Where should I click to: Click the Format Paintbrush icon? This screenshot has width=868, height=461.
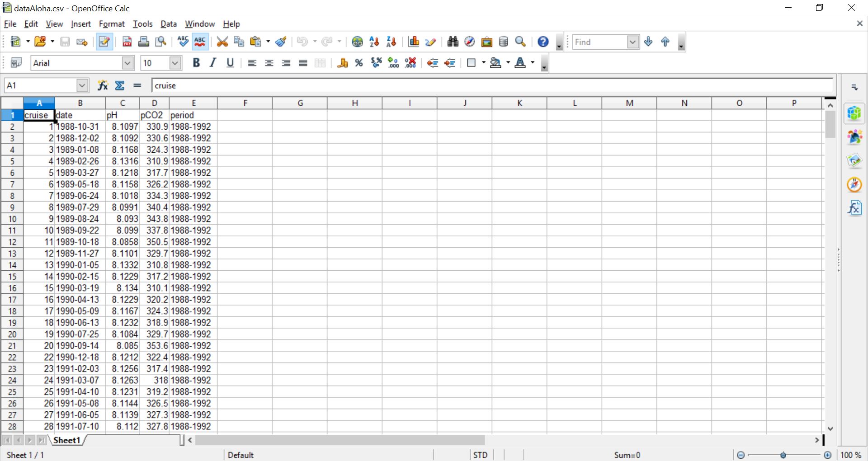pos(281,42)
